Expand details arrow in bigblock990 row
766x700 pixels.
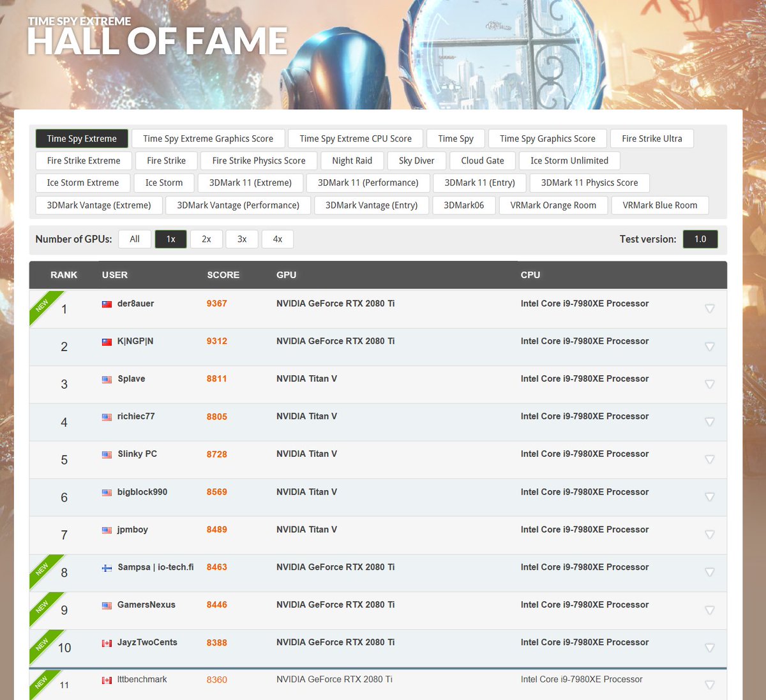coord(709,497)
